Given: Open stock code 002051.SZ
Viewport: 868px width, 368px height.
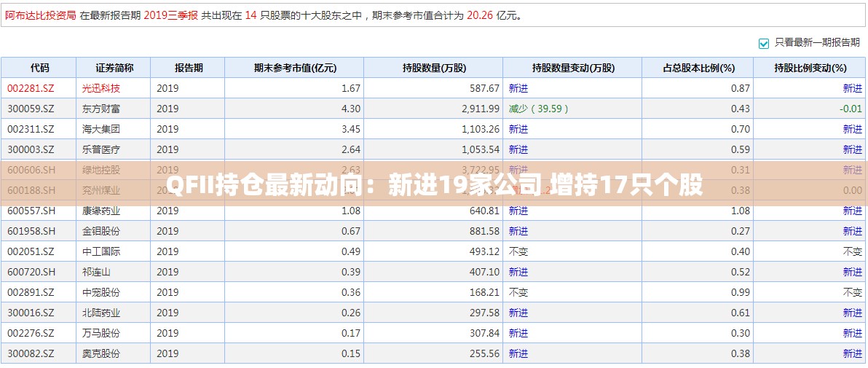Looking at the screenshot, I should pyautogui.click(x=31, y=251).
